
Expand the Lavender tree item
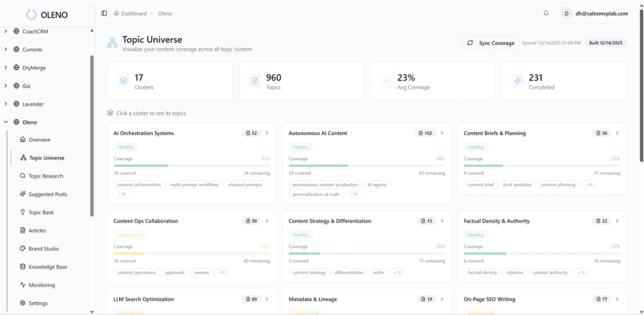tap(6, 104)
